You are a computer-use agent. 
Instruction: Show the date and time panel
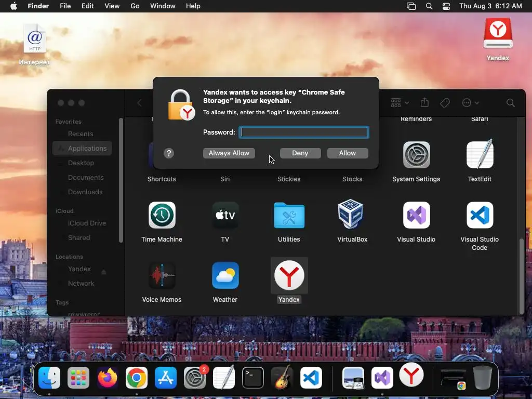pos(490,6)
